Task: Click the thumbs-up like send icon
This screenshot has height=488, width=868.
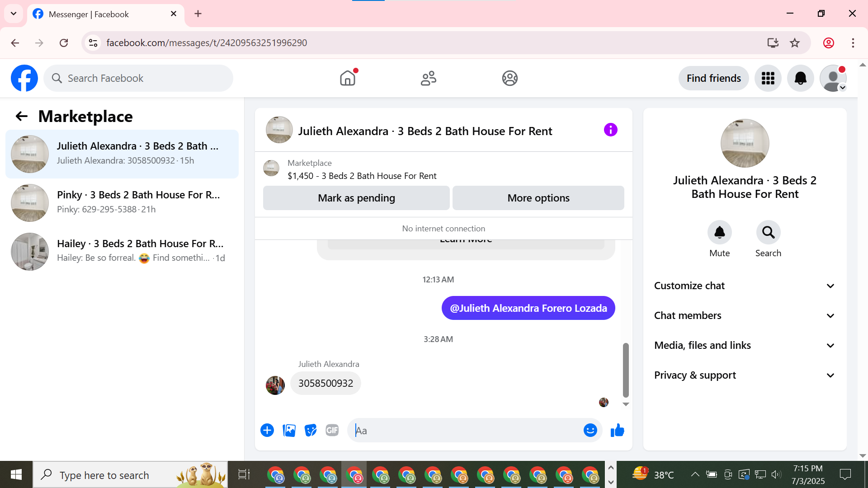Action: coord(617,430)
